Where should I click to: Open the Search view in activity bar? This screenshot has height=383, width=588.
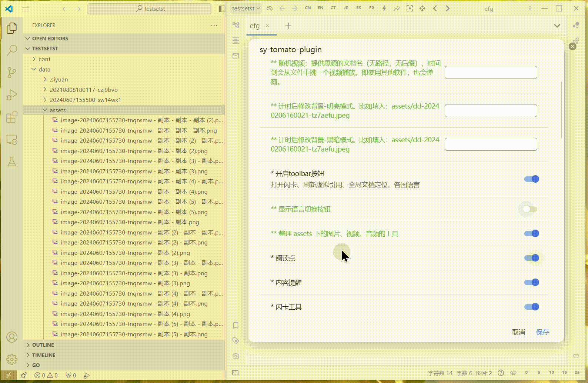tap(11, 50)
